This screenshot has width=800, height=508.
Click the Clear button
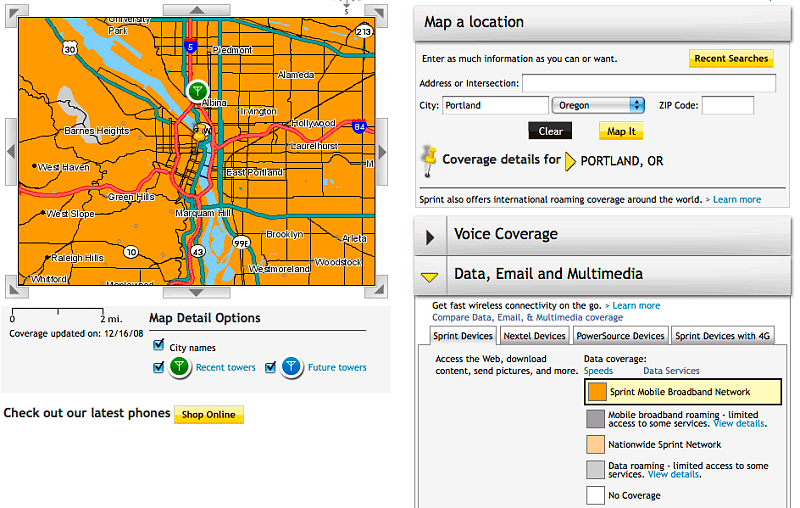click(550, 131)
